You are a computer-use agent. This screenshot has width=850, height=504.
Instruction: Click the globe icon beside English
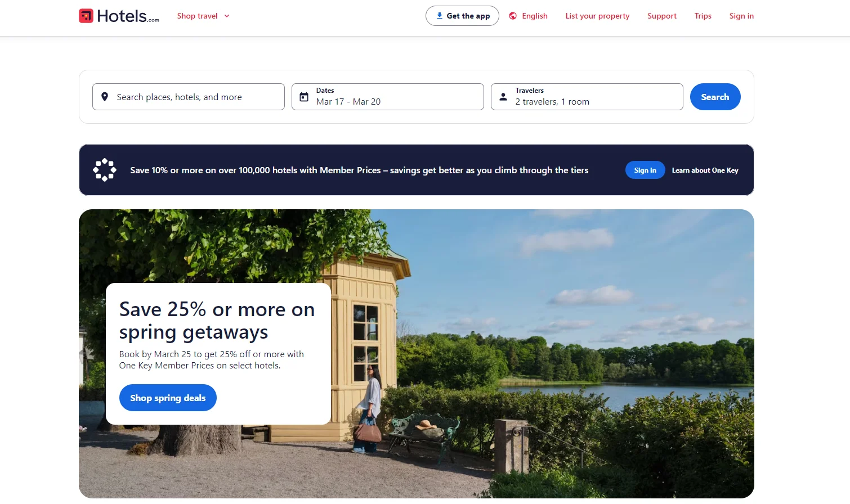click(x=513, y=16)
